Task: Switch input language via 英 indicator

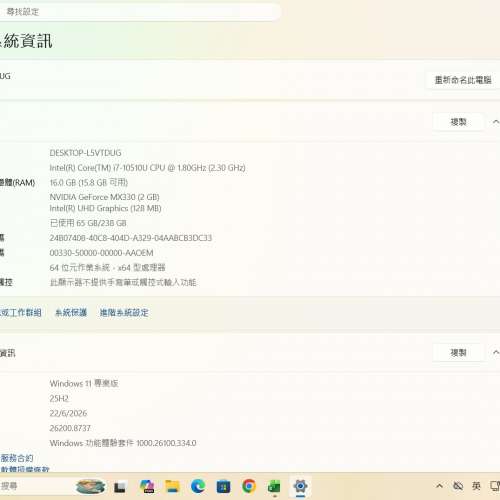Action: (476, 486)
